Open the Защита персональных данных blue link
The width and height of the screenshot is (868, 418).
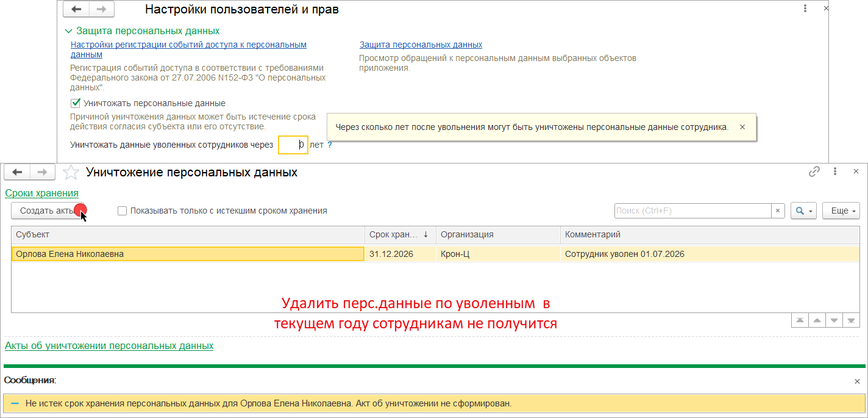(x=421, y=45)
